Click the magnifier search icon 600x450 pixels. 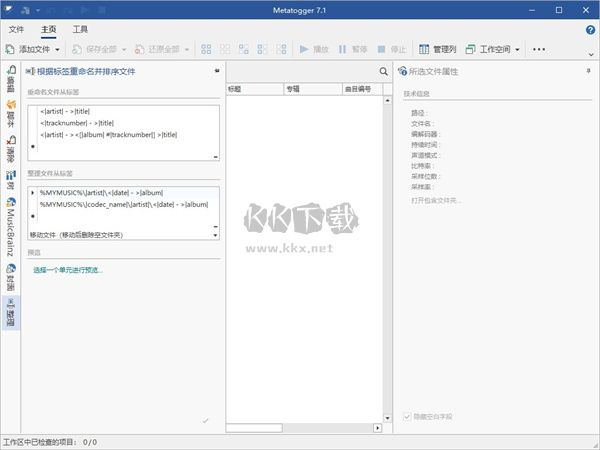(x=383, y=71)
